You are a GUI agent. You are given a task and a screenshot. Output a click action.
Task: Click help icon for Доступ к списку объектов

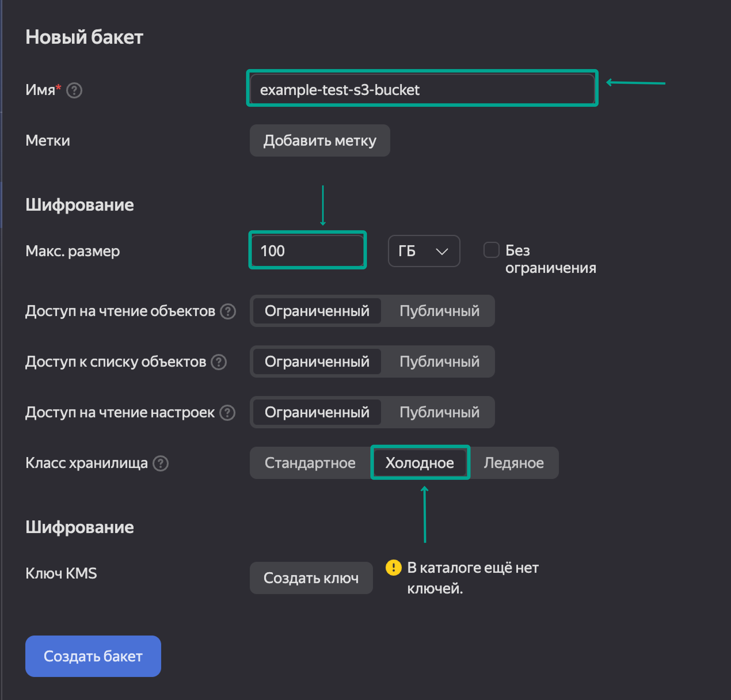pos(219,362)
